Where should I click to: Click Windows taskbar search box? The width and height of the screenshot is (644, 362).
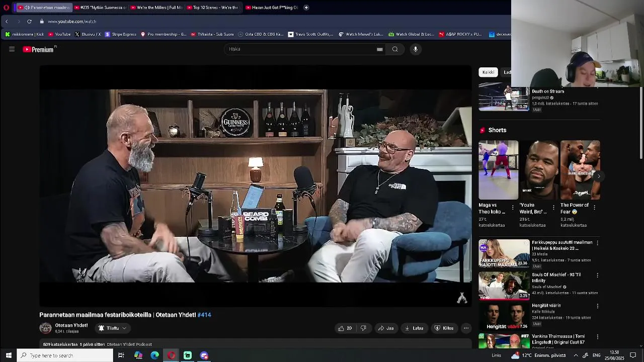pyautogui.click(x=65, y=355)
